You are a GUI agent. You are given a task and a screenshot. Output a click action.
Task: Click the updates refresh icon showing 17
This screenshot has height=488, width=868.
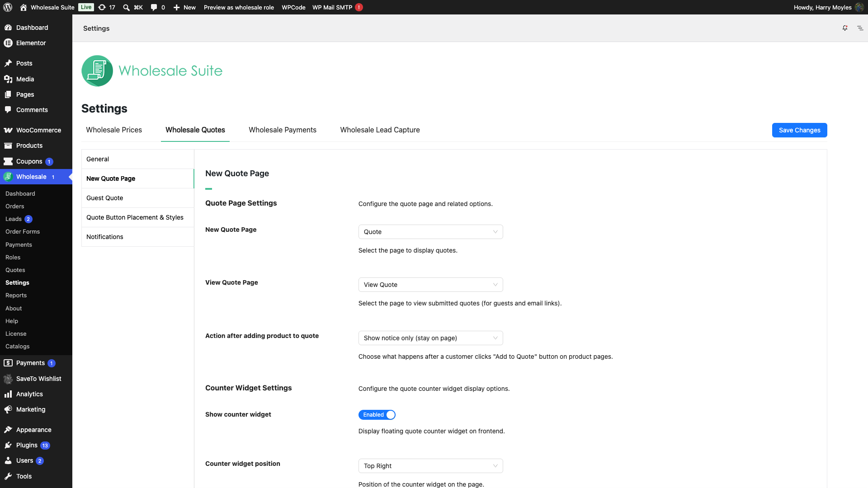point(102,7)
